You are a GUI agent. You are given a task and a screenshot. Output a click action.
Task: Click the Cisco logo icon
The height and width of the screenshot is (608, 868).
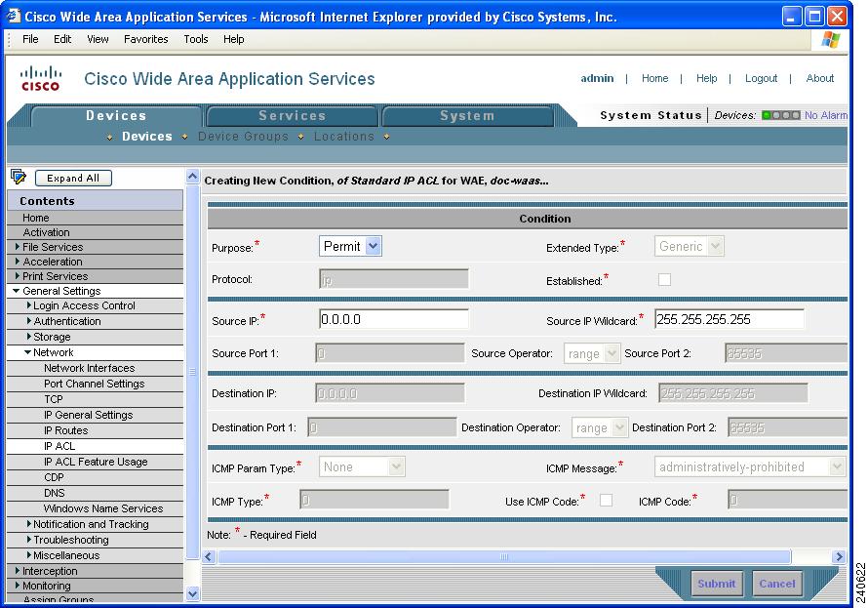pos(40,79)
